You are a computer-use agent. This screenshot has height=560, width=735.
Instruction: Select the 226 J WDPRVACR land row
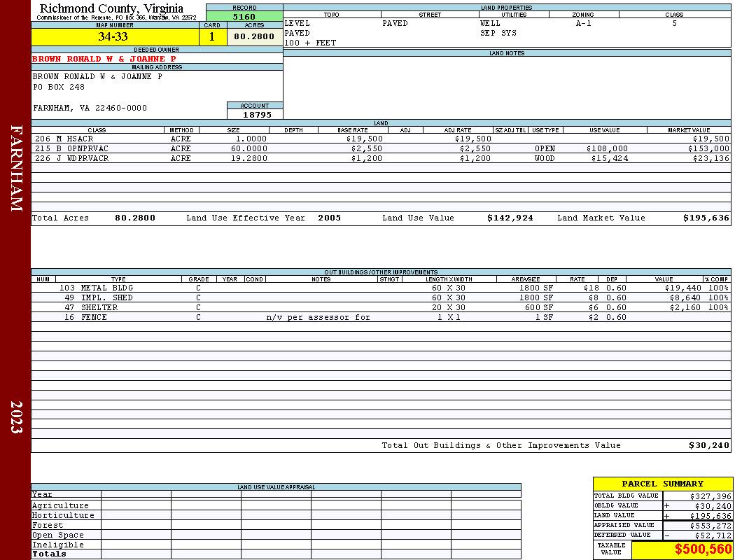point(381,158)
